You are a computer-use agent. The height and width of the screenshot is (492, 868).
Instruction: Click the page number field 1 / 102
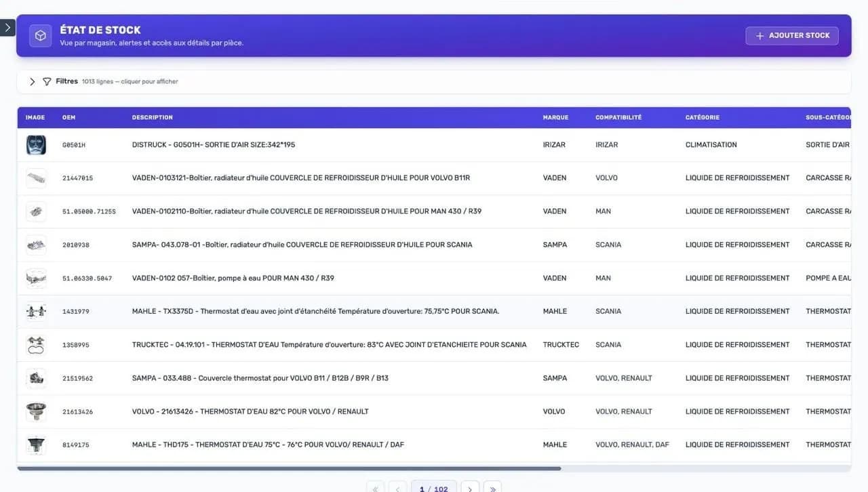434,489
